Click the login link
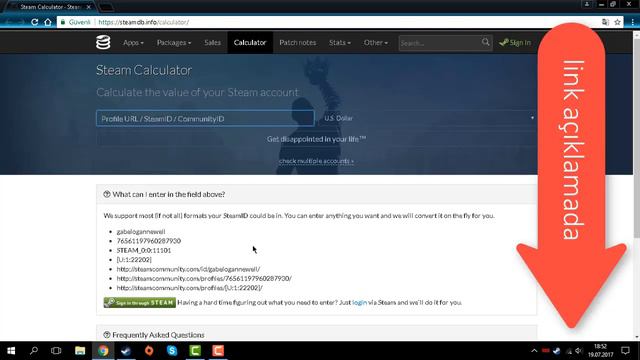Screen dimensions: 640x360 360,302
